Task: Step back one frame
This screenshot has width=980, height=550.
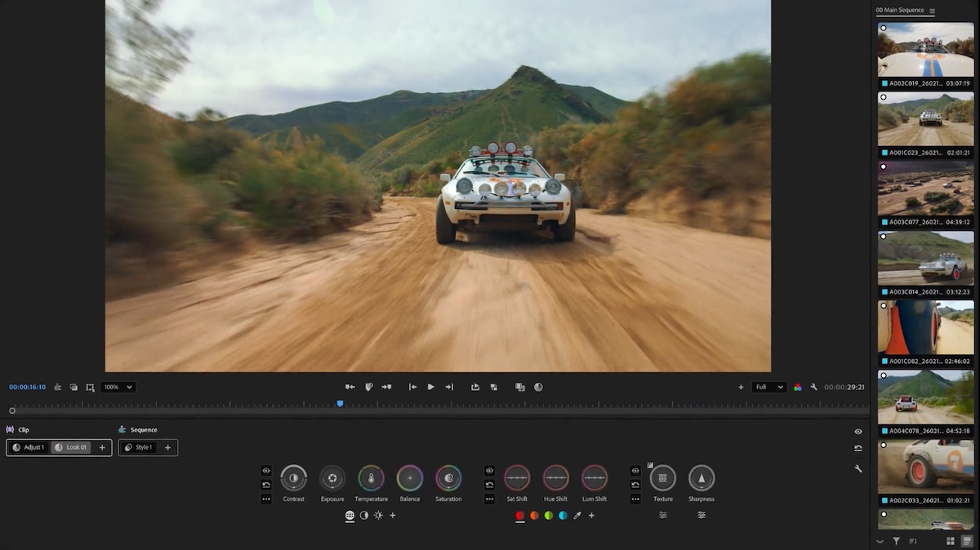Action: tap(412, 387)
